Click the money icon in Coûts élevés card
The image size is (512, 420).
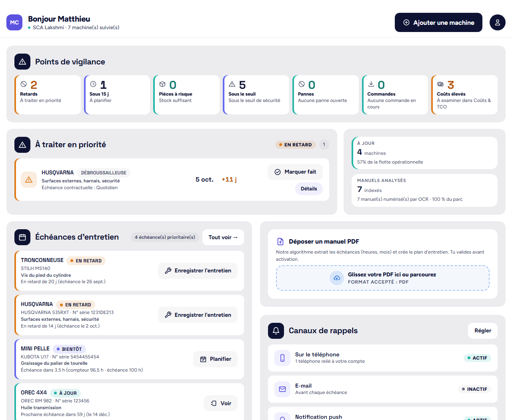[440, 84]
